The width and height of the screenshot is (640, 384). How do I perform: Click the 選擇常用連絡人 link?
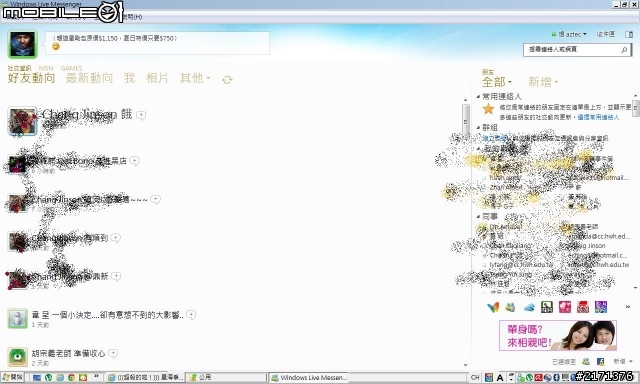click(x=598, y=118)
